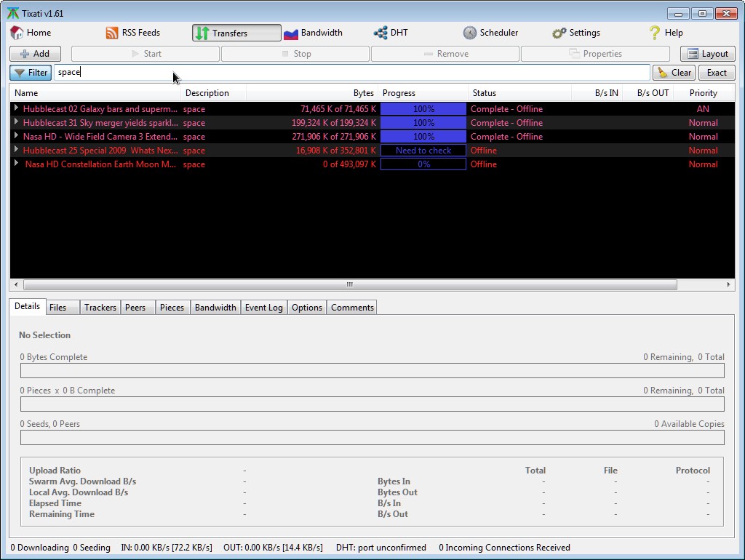Click the left scroll arrow of transfer list
The width and height of the screenshot is (745, 560).
(16, 285)
